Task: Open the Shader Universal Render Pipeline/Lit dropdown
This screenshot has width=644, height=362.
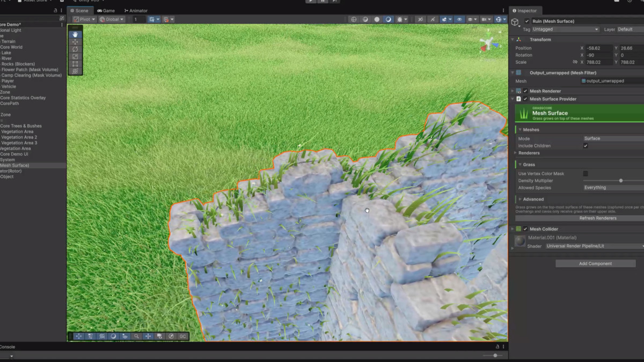Action: [594, 246]
